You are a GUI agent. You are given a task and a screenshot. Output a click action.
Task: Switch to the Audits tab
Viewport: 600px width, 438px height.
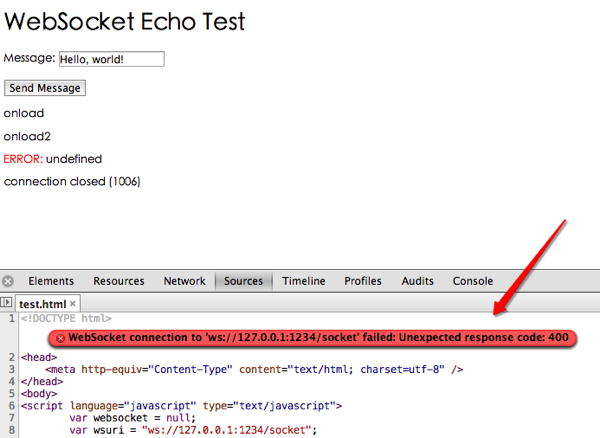coord(417,281)
